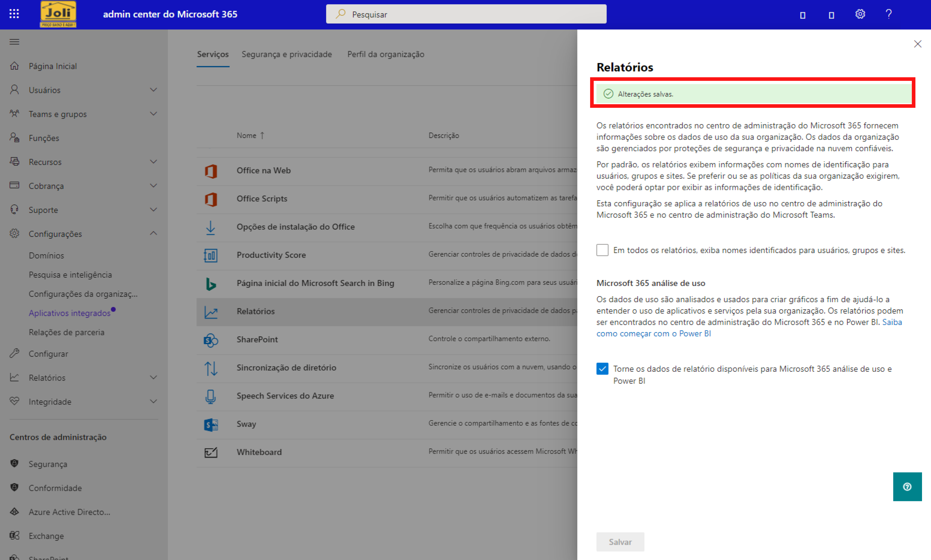Switch to Segurança e privacidade tab
931x560 pixels.
click(x=286, y=54)
